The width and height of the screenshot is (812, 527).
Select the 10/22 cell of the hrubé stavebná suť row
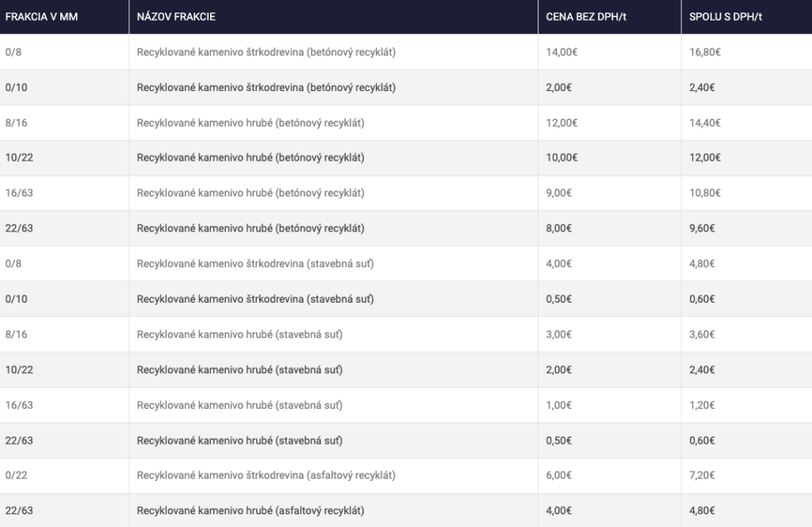64,369
